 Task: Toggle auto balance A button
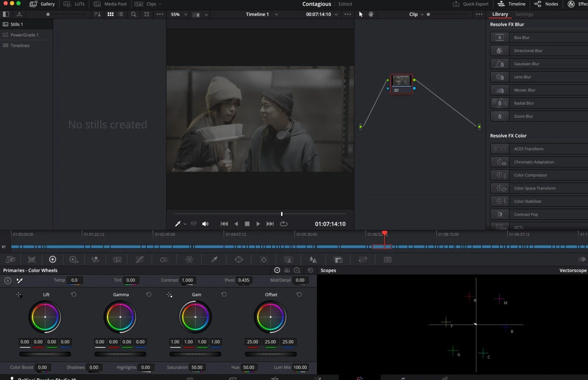coord(8,281)
